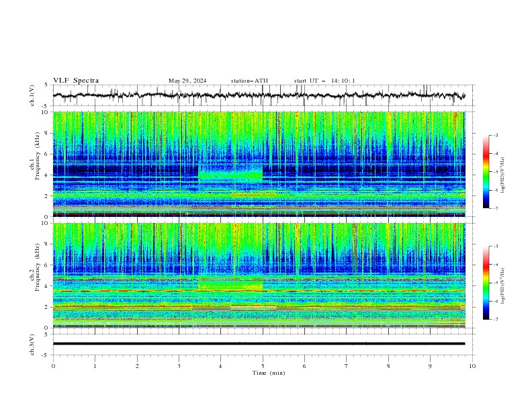Click the 'station=ATH' label

[x=249, y=81]
